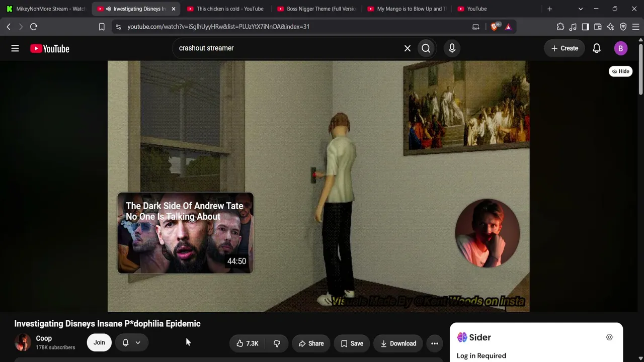The width and height of the screenshot is (644, 362).
Task: Open the My Mango is to Blow Up tab
Action: point(406,9)
